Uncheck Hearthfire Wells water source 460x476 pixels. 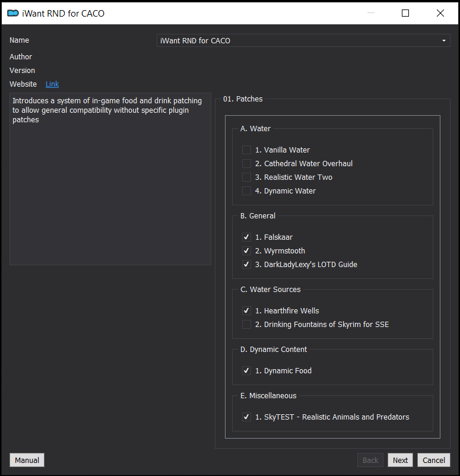(x=246, y=311)
